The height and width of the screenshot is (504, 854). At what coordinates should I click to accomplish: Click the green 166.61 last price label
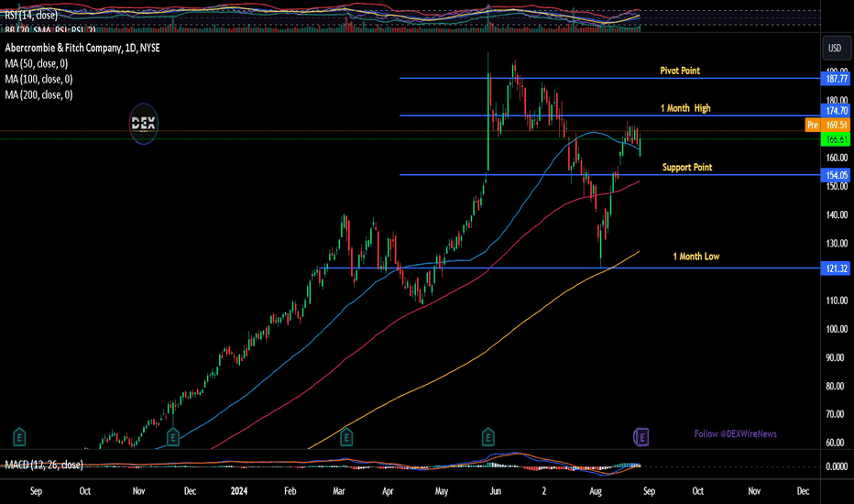pos(836,139)
